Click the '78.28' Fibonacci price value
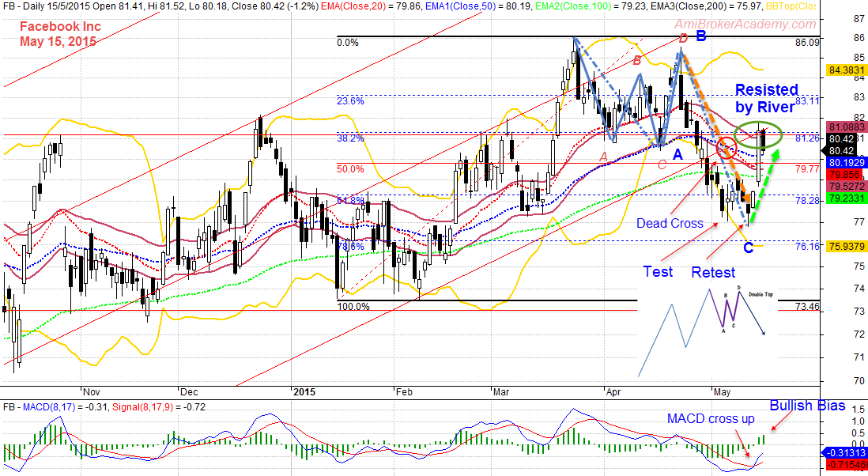This screenshot has width=868, height=476. pos(807,200)
